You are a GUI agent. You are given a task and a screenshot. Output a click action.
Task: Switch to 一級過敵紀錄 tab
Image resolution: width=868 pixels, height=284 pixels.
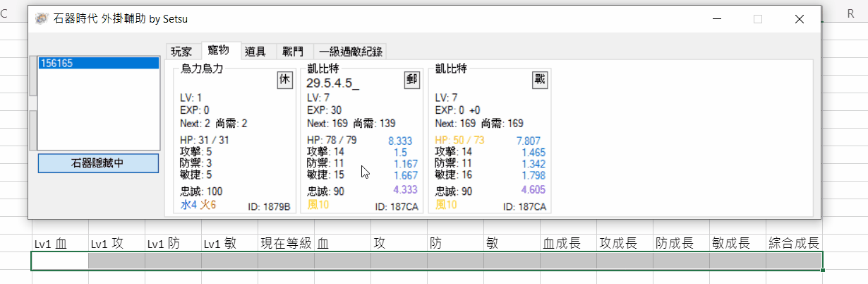coord(351,52)
